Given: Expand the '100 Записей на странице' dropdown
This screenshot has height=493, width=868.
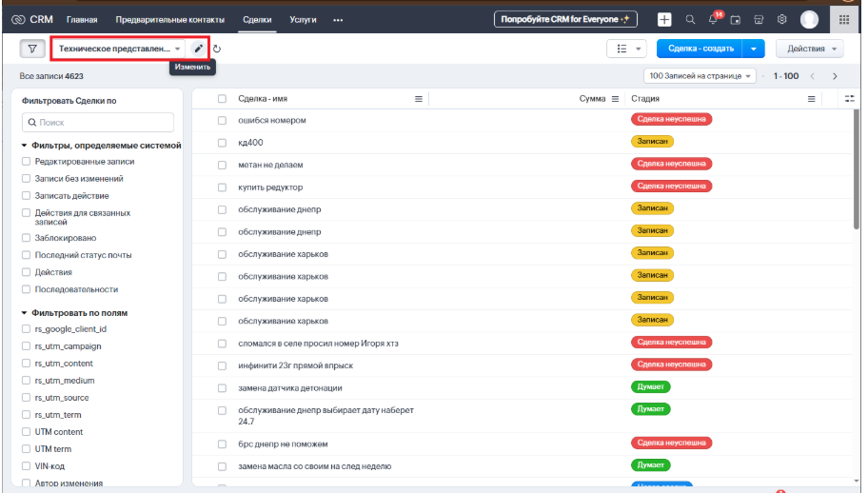Looking at the screenshot, I should tap(700, 76).
